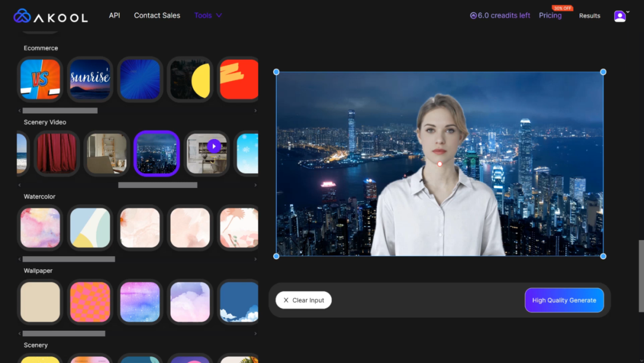Select the blue burst ecommerce background
The width and height of the screenshot is (644, 363).
click(x=140, y=79)
